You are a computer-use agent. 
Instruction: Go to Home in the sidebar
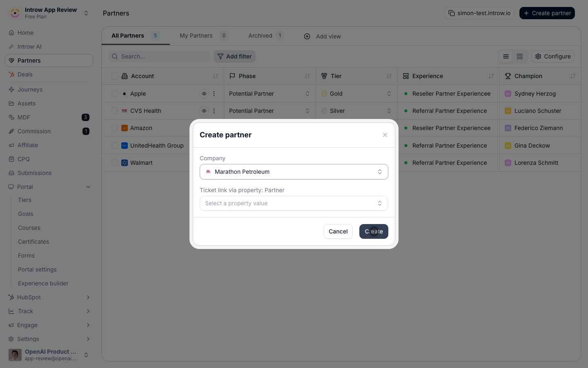49,33
